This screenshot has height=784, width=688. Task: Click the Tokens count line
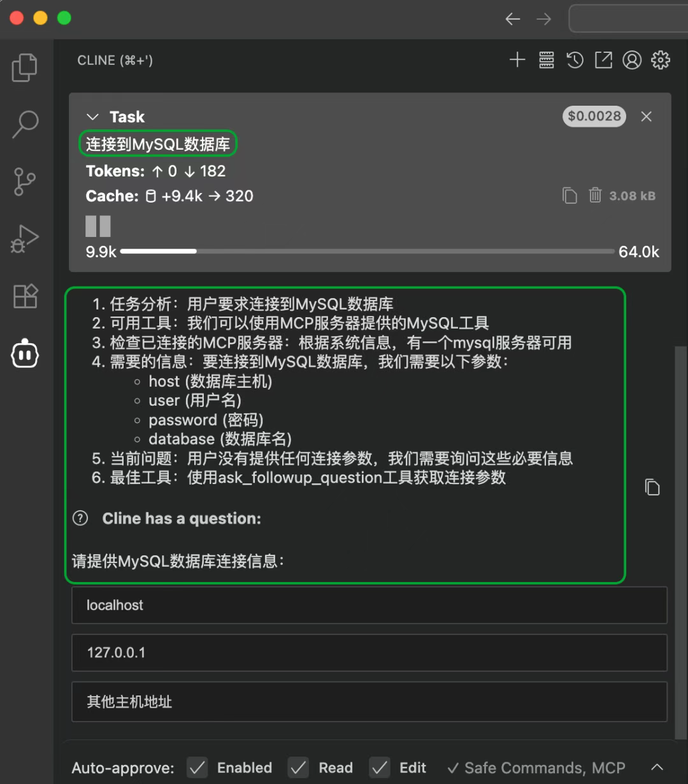pyautogui.click(x=156, y=171)
